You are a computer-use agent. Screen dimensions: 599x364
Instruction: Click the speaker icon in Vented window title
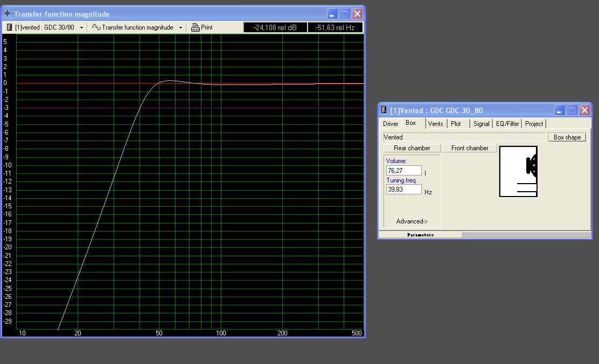384,110
